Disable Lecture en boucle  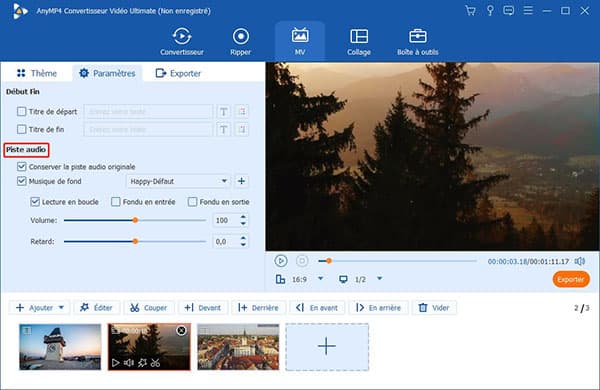tap(35, 202)
